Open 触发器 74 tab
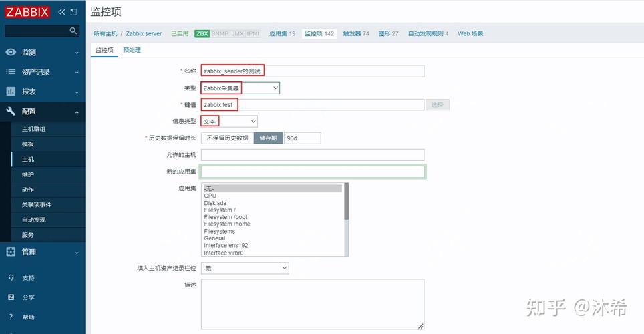The width and height of the screenshot is (644, 334). pyautogui.click(x=356, y=33)
